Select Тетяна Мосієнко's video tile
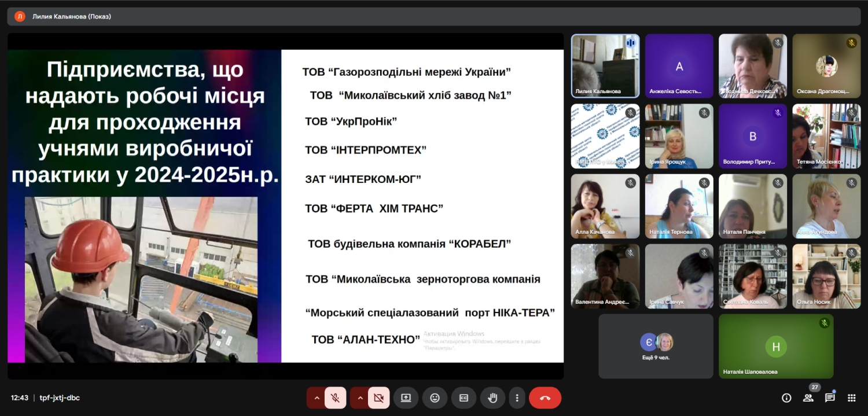Viewport: 868px width, 416px height. 826,136
